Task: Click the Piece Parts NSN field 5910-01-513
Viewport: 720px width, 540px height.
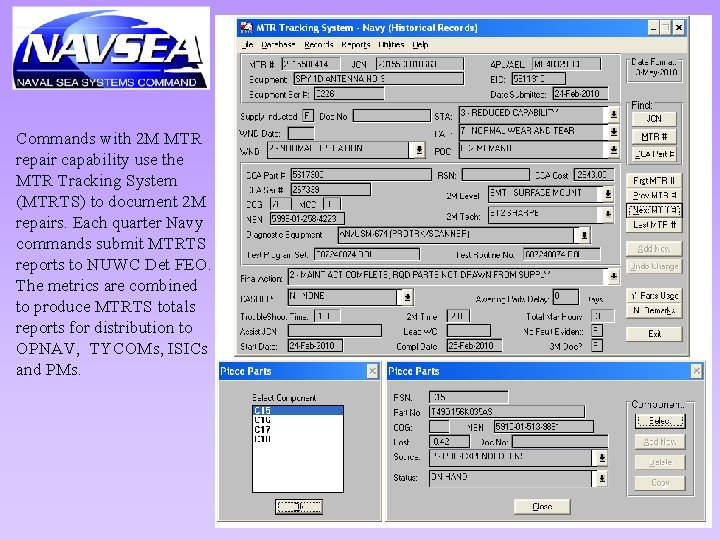Action: coord(544,427)
